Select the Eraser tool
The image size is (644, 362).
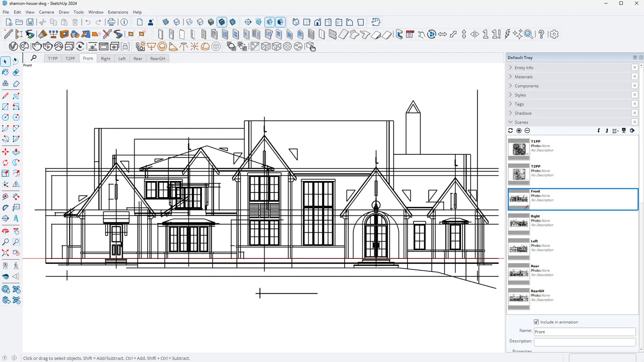click(15, 72)
